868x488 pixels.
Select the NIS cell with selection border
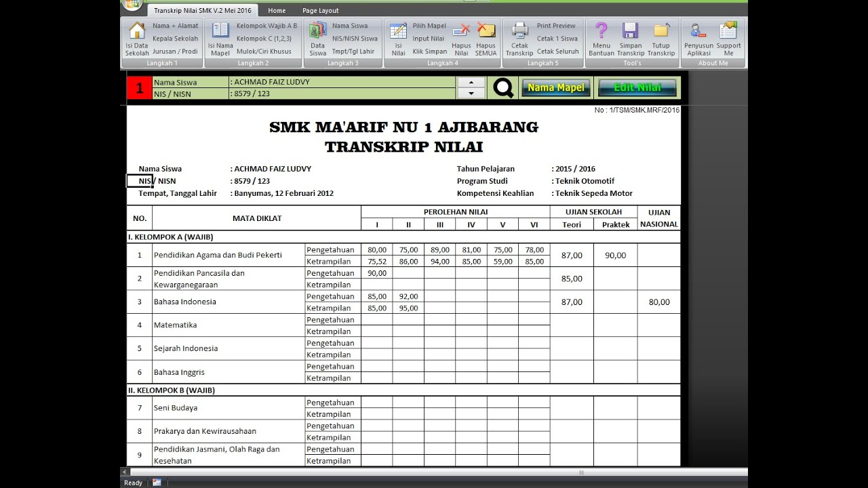click(x=140, y=181)
